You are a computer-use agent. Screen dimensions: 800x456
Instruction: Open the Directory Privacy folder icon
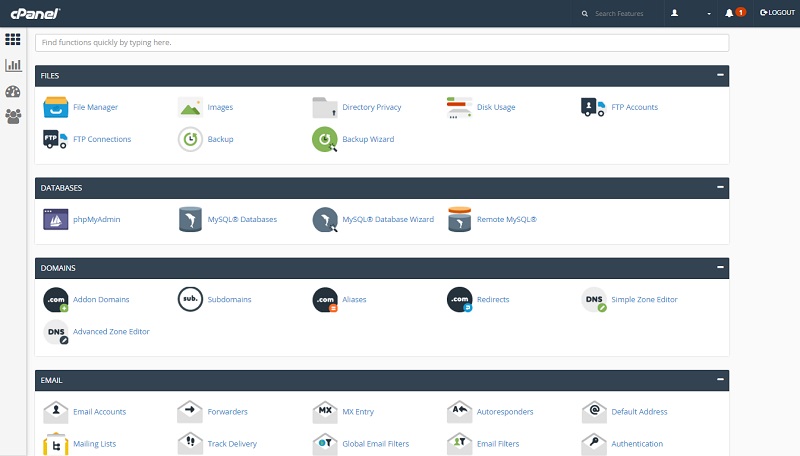coord(324,107)
